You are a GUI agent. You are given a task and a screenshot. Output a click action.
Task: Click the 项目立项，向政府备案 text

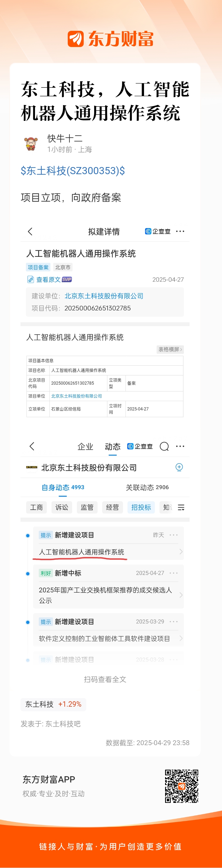click(x=71, y=198)
